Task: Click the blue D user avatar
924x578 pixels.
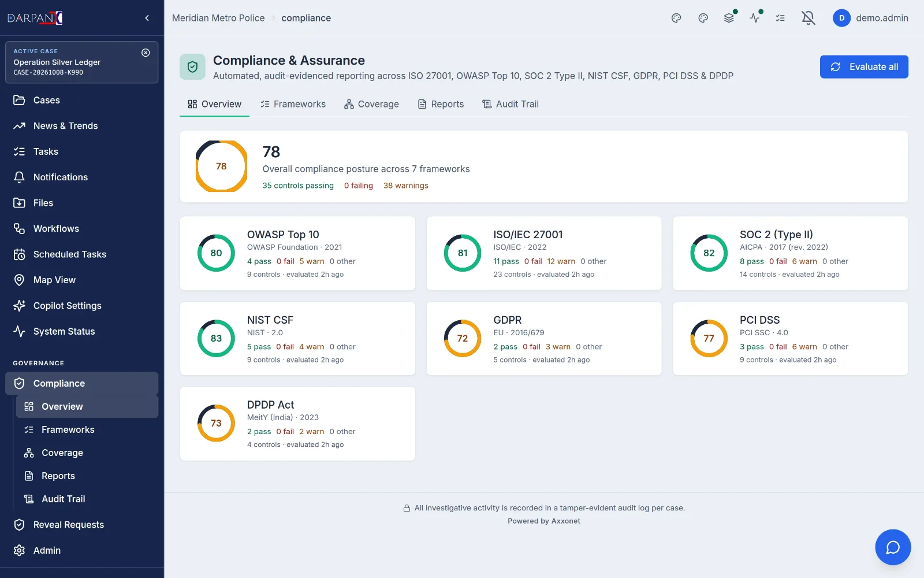Action: pos(841,18)
